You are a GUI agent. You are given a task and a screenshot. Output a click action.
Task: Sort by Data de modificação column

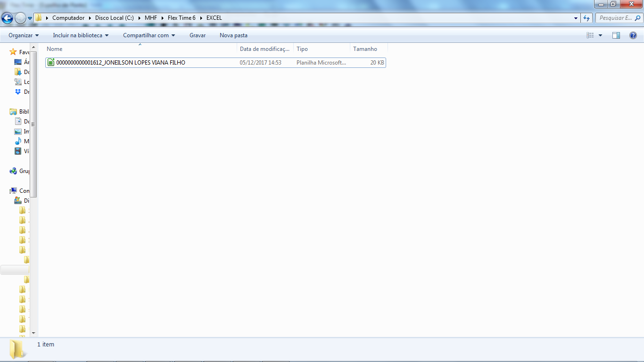tap(265, 49)
